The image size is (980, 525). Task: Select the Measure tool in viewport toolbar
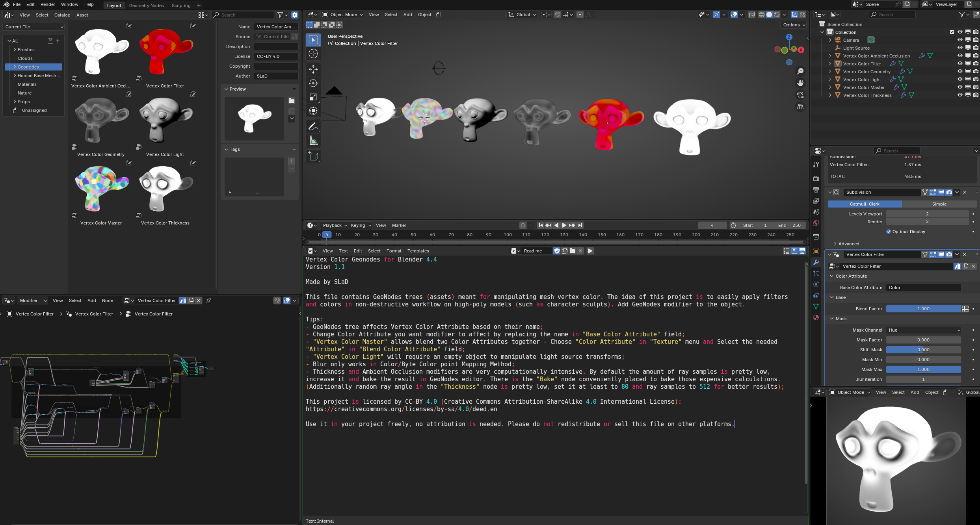313,141
